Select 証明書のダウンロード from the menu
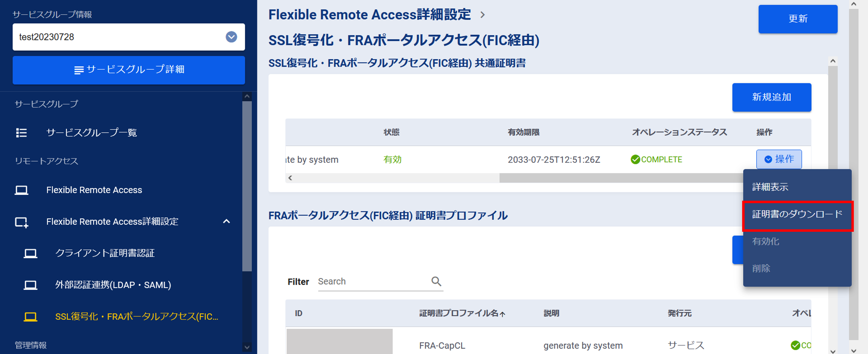 [797, 214]
